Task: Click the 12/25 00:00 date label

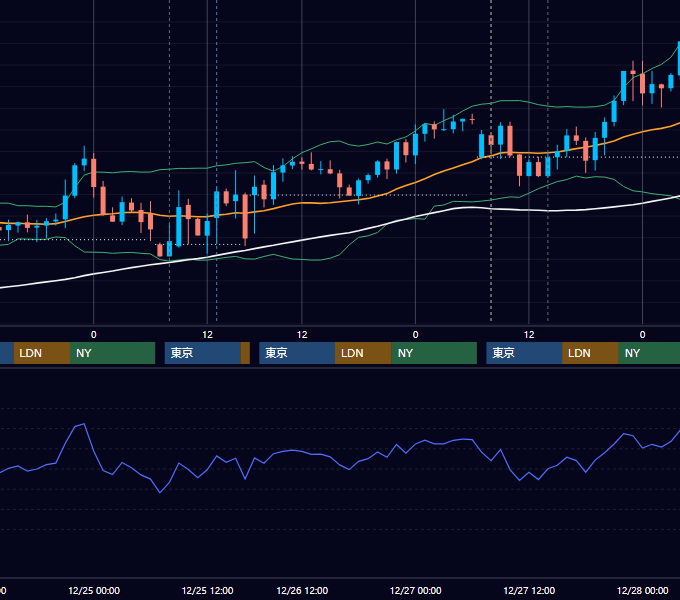Action: coord(94,590)
